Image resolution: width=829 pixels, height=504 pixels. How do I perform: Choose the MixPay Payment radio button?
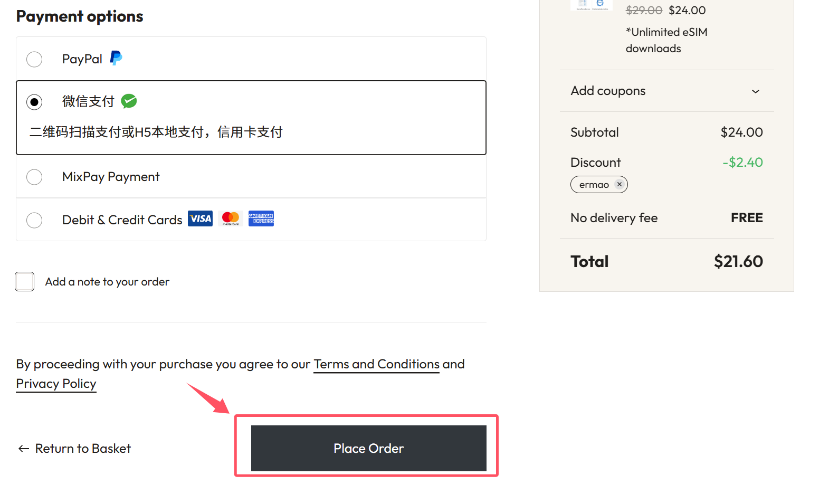34,177
